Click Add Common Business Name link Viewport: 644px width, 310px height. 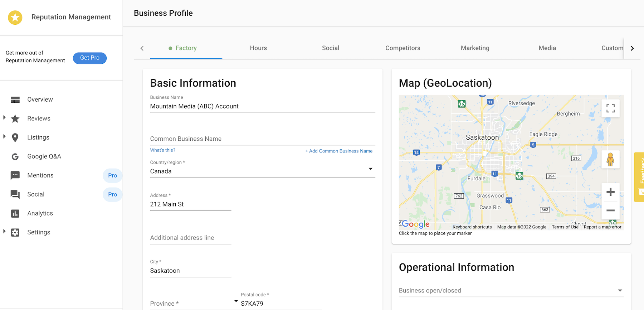click(338, 151)
